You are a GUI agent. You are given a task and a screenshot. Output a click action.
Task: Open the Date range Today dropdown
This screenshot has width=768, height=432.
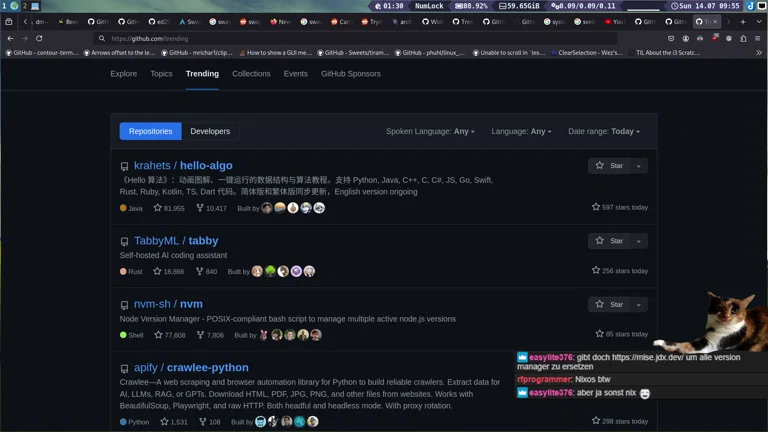[x=603, y=131]
